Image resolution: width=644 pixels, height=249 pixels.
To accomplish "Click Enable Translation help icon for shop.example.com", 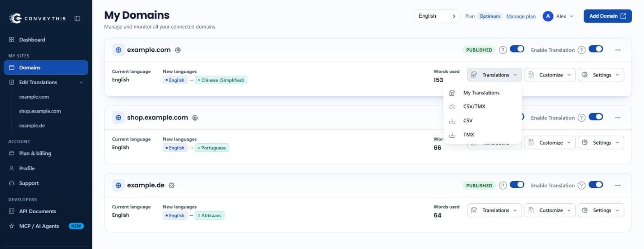I will pyautogui.click(x=581, y=118).
